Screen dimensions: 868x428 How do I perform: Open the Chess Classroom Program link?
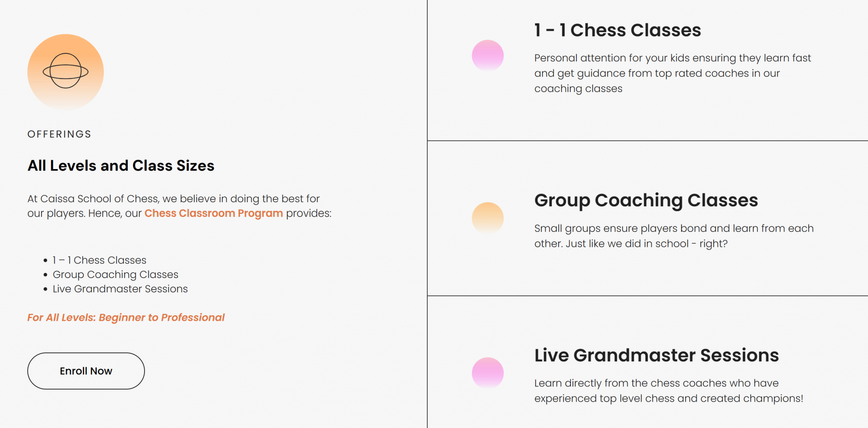pyautogui.click(x=214, y=213)
